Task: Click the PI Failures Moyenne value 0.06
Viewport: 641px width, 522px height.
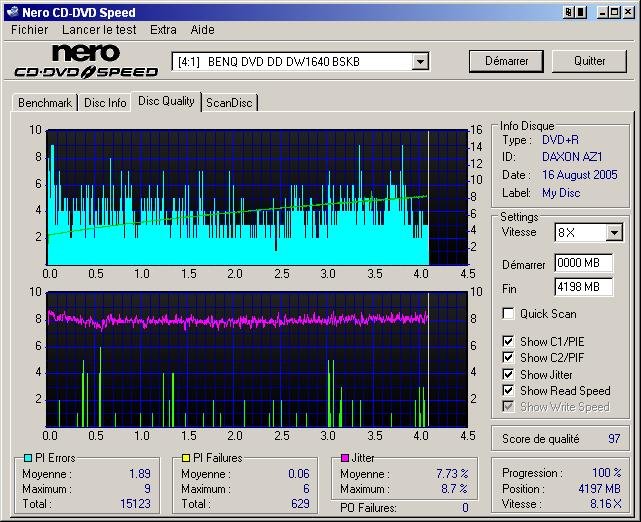Action: (x=298, y=473)
